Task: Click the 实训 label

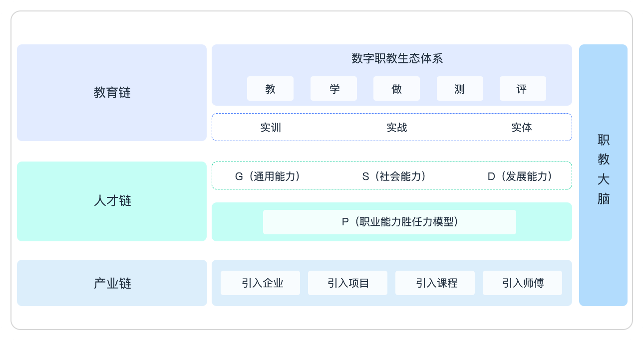Action: point(271,128)
